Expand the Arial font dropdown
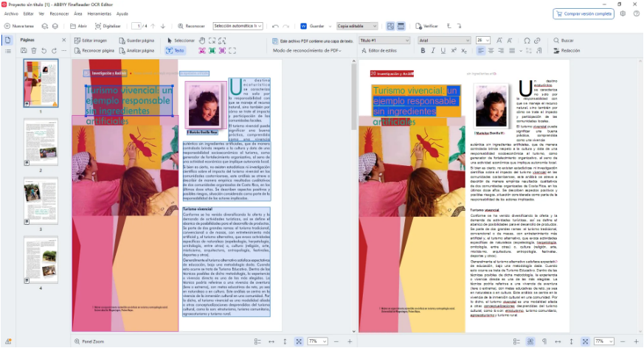 point(443,40)
